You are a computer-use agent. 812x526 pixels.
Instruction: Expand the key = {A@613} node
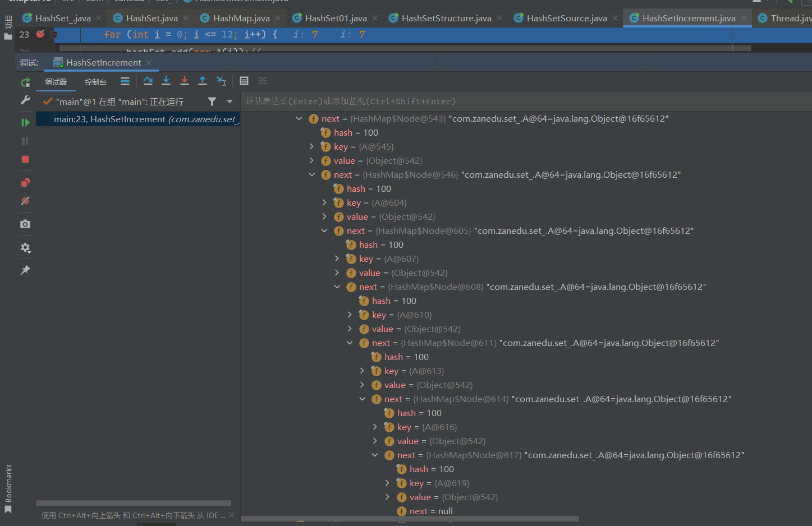[x=362, y=371]
